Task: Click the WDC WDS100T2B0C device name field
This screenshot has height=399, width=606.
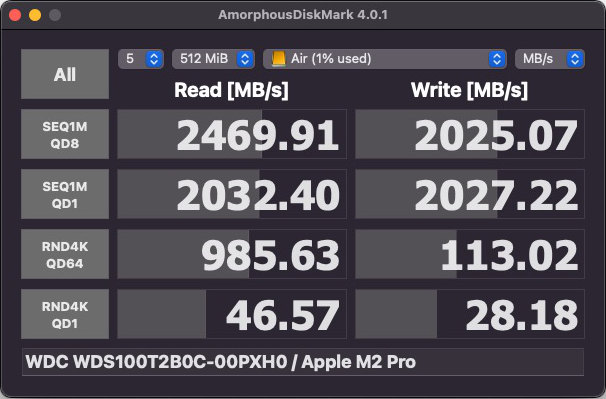Action: (303, 362)
